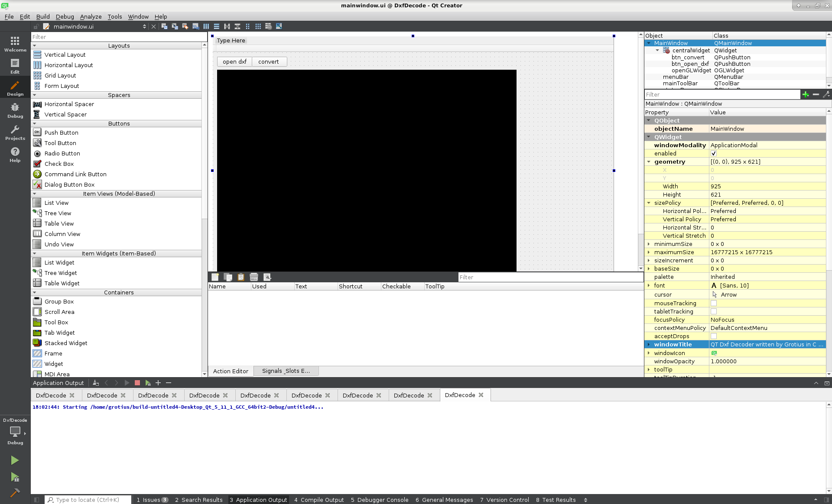Select Edit Buddies toolbar icon
Viewport: 832px width, 504px height.
pyautogui.click(x=185, y=26)
